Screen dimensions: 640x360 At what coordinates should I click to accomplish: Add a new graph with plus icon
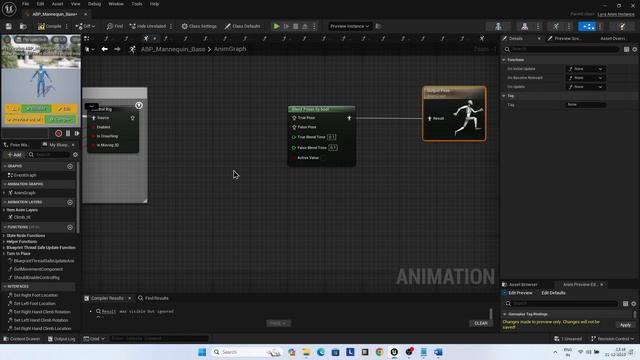click(70, 166)
